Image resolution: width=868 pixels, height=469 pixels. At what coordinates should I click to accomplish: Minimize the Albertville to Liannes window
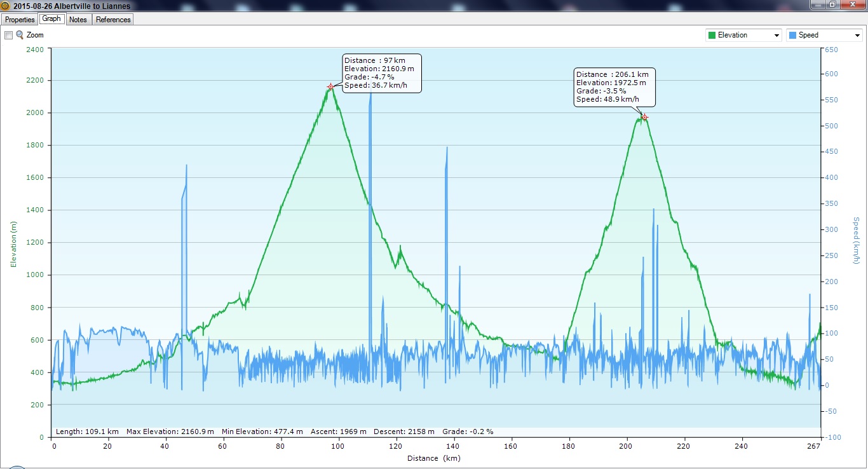(x=818, y=4)
